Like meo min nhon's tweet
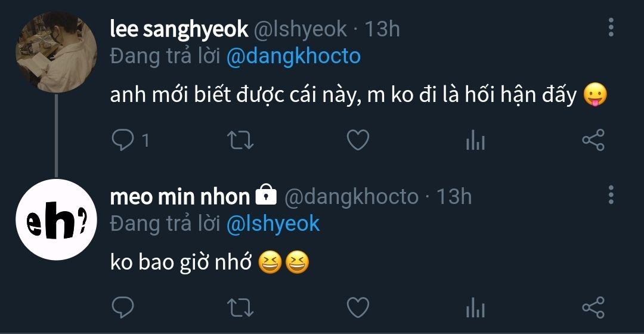The image size is (644, 334). tap(358, 307)
